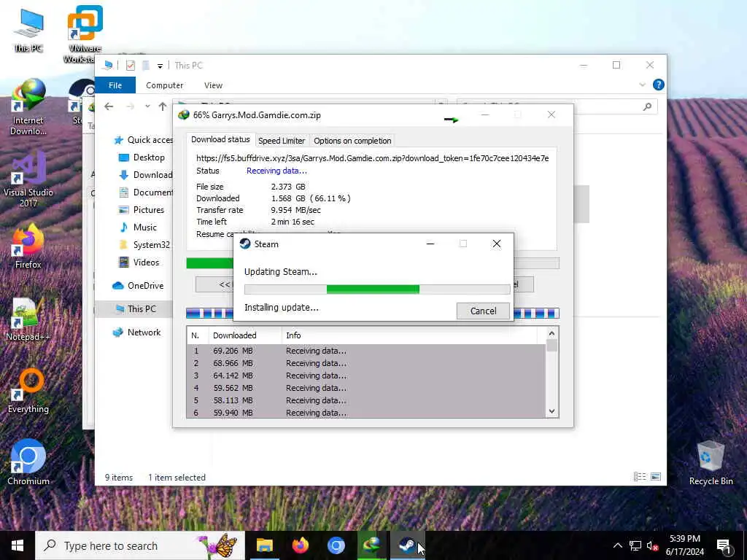Select Pictures in Explorer sidebar
This screenshot has height=560, width=747.
141,209
